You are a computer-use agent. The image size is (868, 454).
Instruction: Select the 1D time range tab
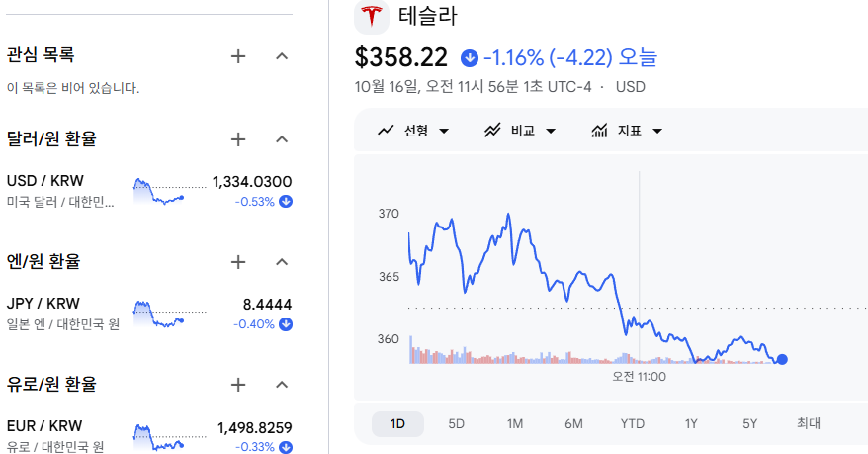coord(397,424)
